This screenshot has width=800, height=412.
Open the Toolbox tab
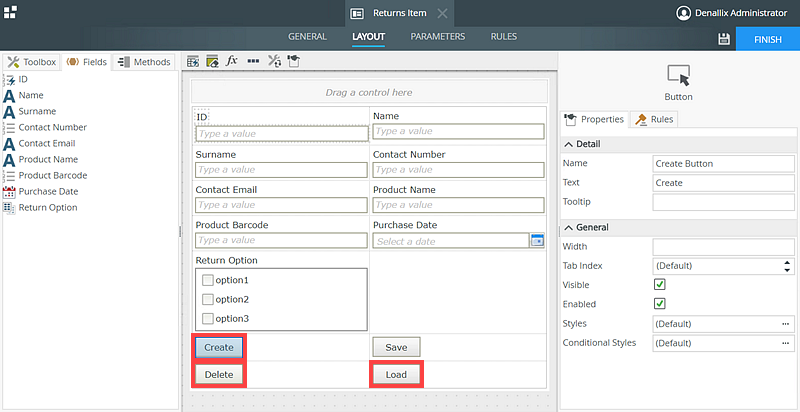click(32, 62)
